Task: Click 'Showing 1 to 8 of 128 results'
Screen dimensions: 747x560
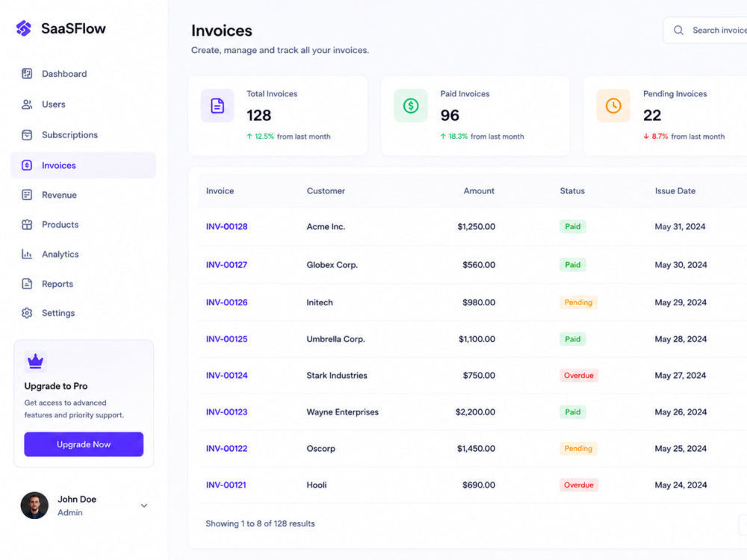Action: click(x=260, y=524)
